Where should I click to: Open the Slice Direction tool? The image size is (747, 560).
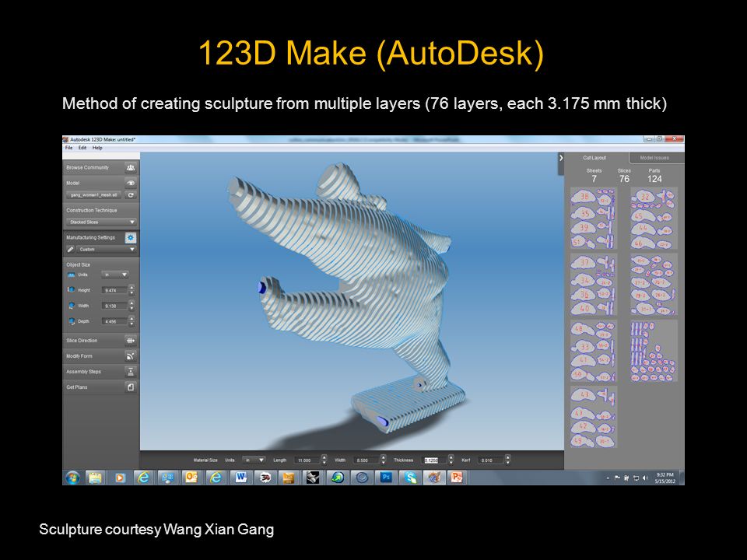coord(131,341)
